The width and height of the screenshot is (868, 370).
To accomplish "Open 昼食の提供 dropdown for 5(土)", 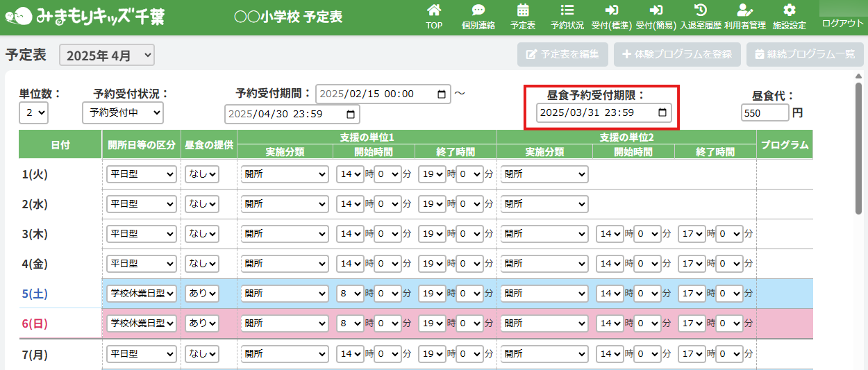I will pyautogui.click(x=201, y=294).
